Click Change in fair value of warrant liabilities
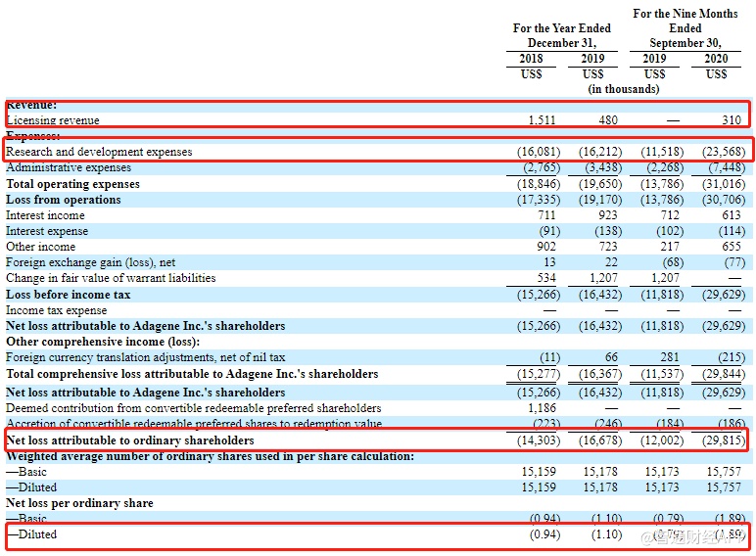756x556 pixels. click(111, 278)
